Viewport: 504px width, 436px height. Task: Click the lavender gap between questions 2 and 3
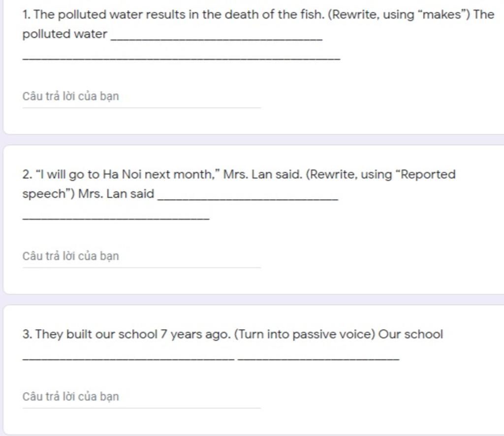click(252, 300)
